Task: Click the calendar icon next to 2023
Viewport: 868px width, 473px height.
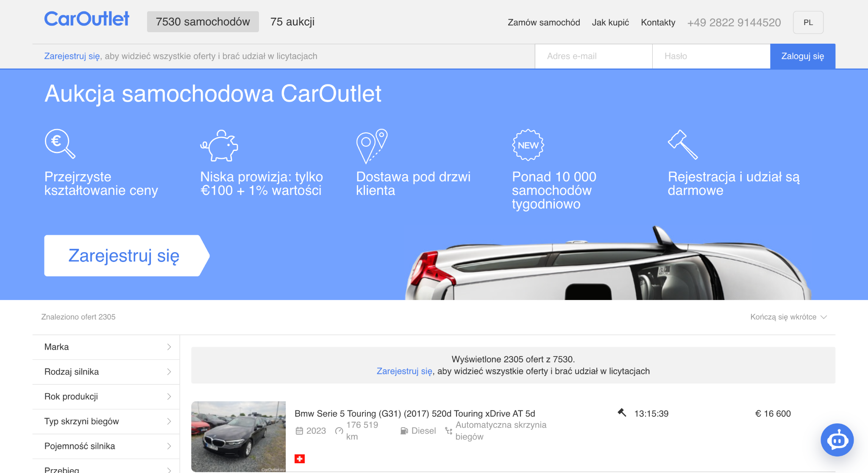Action: point(299,431)
